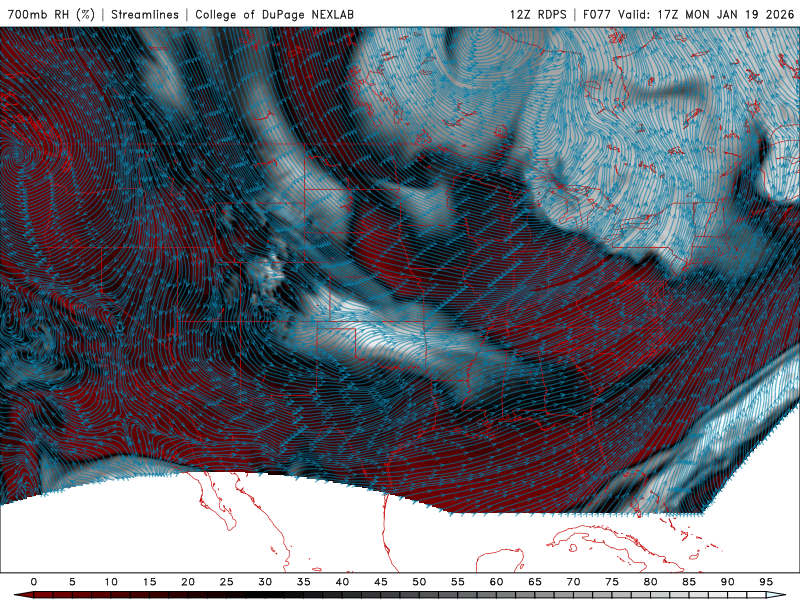Click the "70" colorbar scale label
The image size is (800, 600).
[x=573, y=582]
